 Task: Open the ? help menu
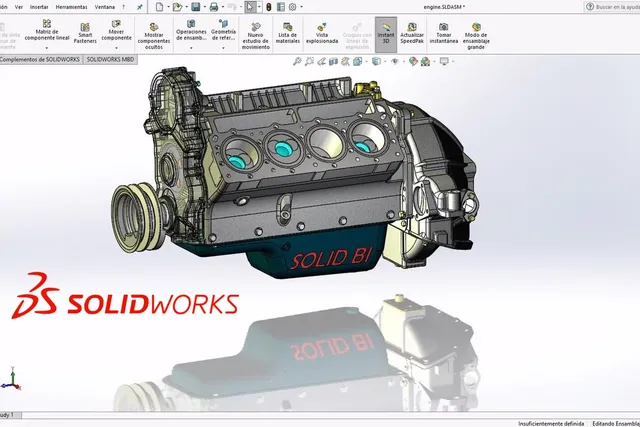click(123, 7)
